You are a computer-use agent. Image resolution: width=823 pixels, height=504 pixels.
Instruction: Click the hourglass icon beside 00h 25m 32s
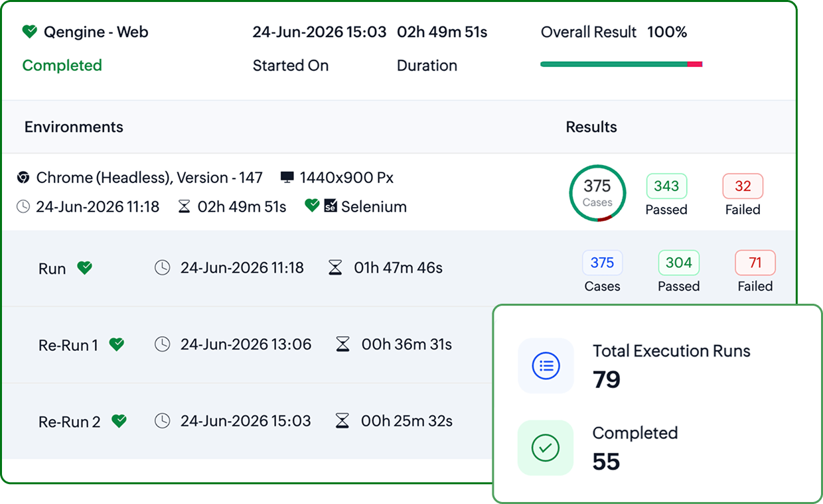pyautogui.click(x=342, y=421)
